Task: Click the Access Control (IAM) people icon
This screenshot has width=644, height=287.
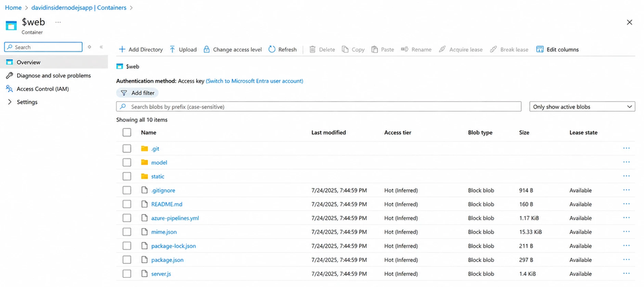Action: (9, 89)
